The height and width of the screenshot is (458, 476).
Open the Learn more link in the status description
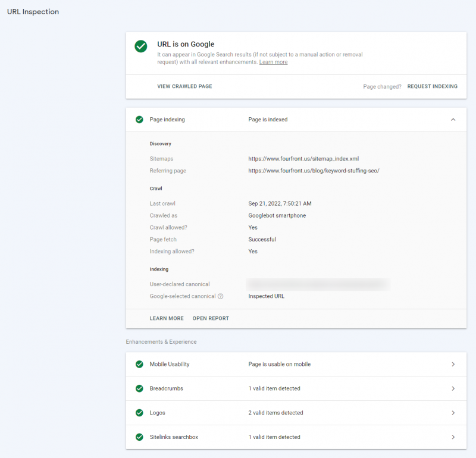click(x=273, y=61)
